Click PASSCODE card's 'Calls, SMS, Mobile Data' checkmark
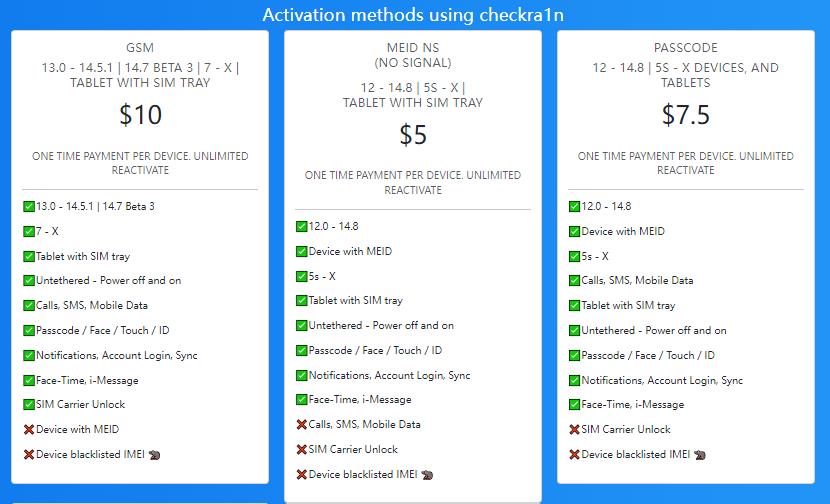 574,281
